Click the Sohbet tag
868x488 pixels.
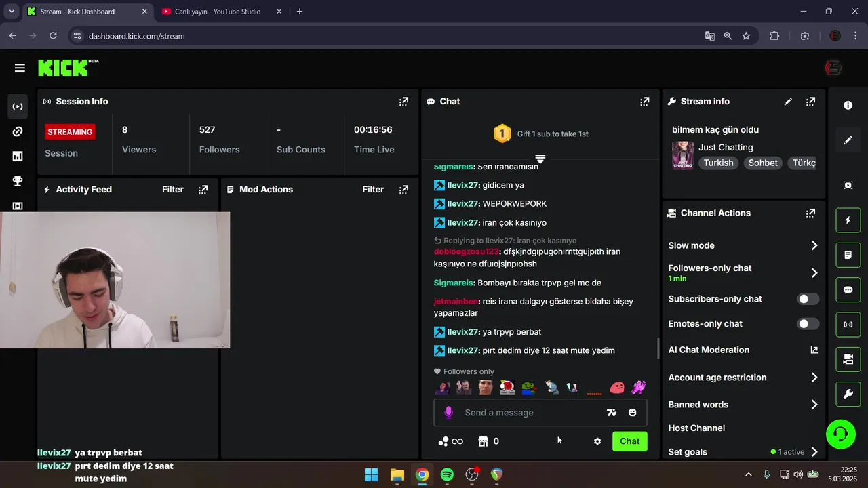(x=763, y=163)
